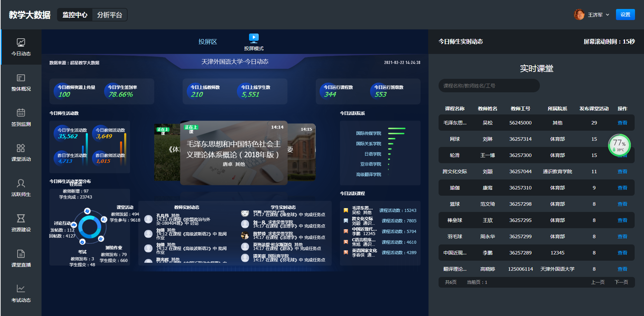Open 课堂活动 sidebar icon
This screenshot has width=644, height=316.
[21, 148]
